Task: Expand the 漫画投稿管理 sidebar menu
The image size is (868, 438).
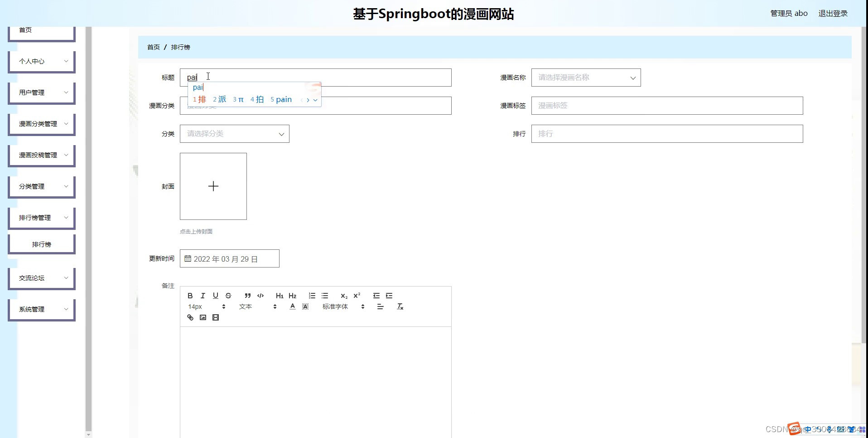Action: coord(42,155)
